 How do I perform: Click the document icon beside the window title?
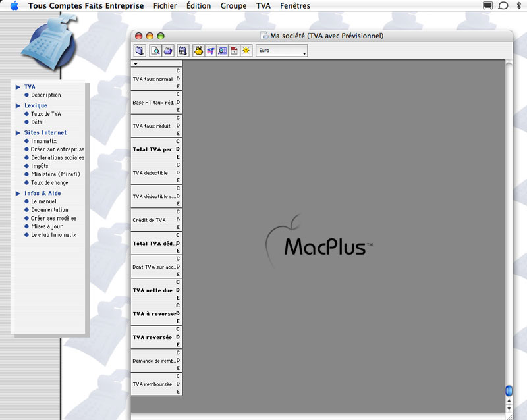tap(265, 36)
